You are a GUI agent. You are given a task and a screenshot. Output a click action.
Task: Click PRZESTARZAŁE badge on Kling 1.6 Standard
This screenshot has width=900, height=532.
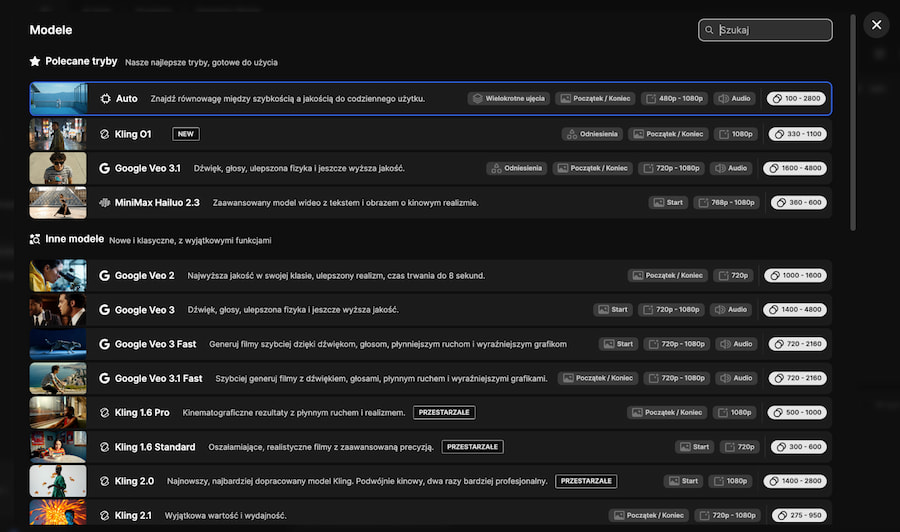point(472,447)
